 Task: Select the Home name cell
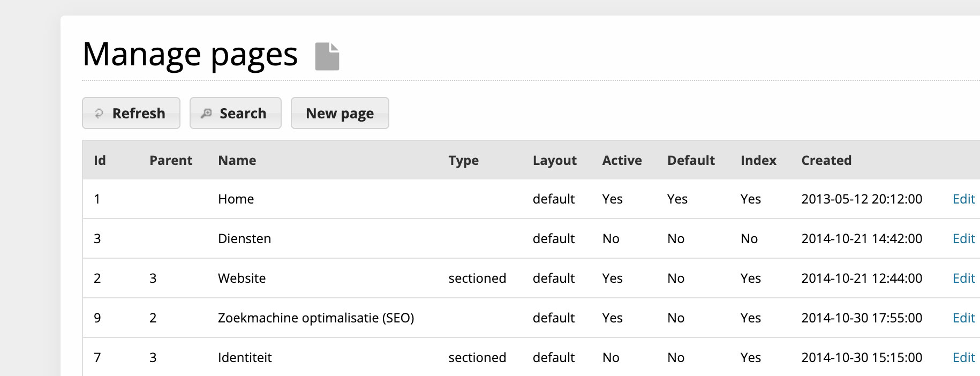click(x=236, y=199)
